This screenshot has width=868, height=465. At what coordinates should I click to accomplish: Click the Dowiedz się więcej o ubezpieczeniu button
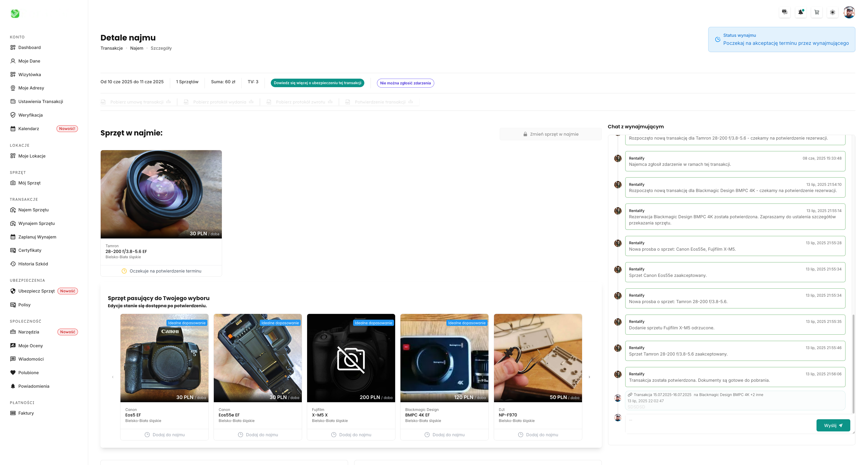(317, 83)
